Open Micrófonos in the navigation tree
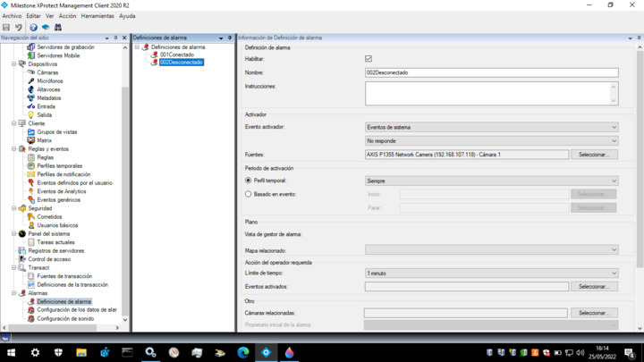644x362 pixels. pyautogui.click(x=49, y=81)
